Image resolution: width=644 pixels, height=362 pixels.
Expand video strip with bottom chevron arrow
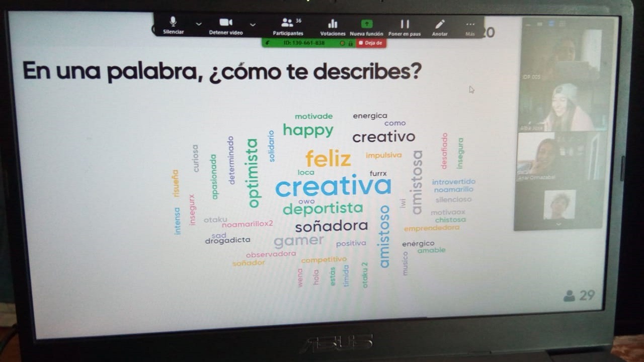click(x=558, y=224)
